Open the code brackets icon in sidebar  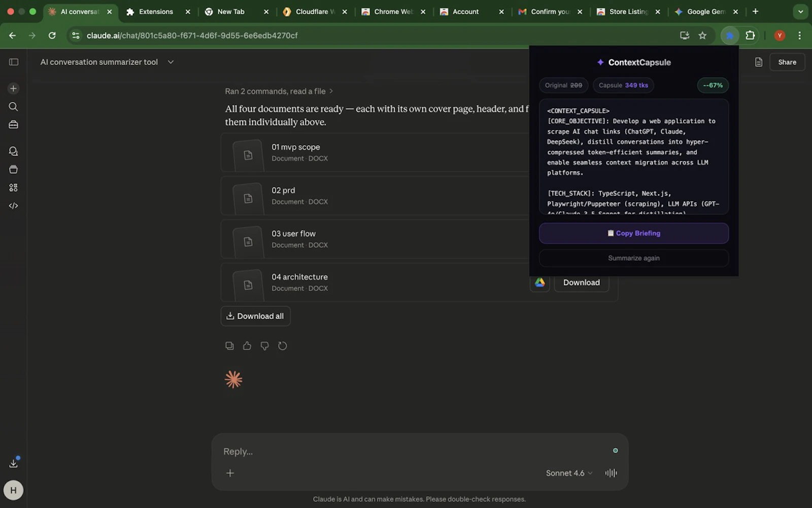pos(14,206)
